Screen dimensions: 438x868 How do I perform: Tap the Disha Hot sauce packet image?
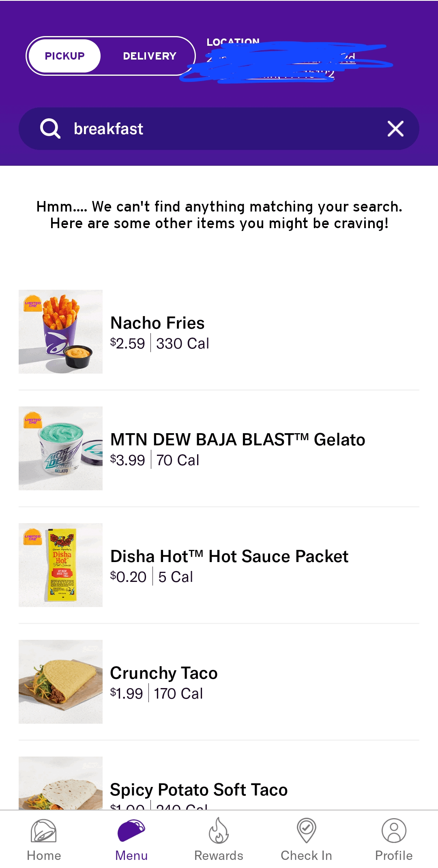pos(60,565)
